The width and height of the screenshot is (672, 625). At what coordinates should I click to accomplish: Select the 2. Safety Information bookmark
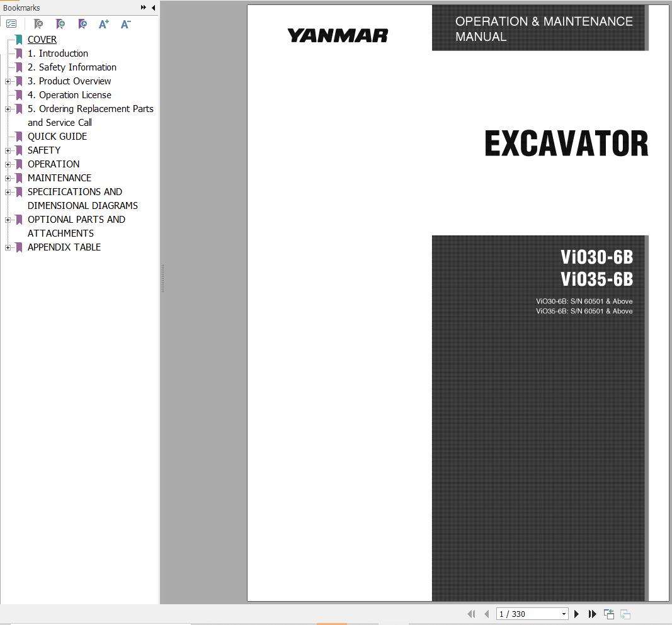(72, 67)
